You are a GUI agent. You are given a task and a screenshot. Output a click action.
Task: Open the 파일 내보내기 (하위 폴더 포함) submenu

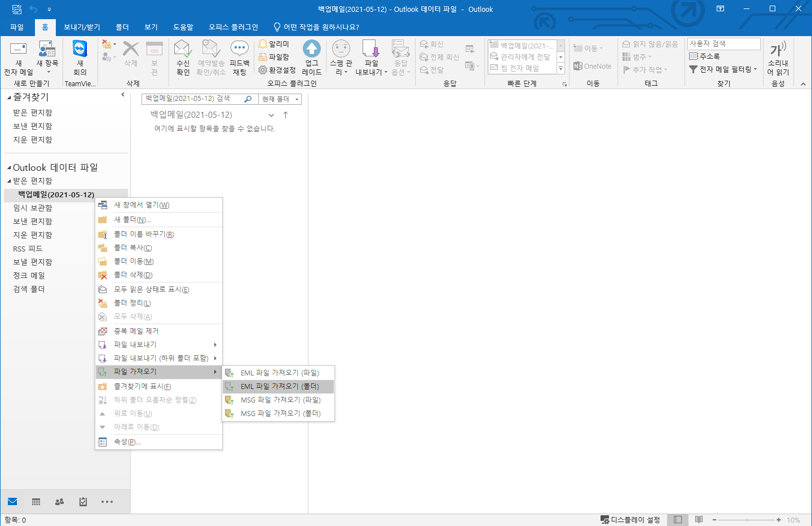point(158,358)
